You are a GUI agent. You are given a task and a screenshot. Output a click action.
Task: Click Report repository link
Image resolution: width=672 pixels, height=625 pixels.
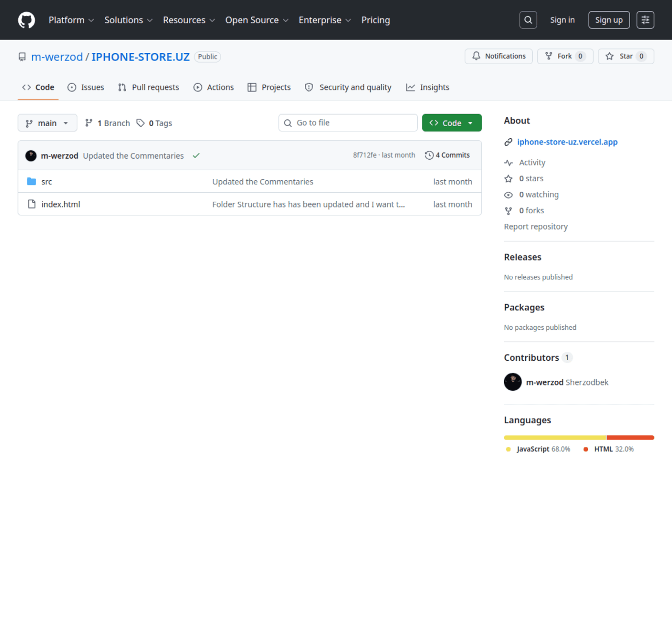pyautogui.click(x=536, y=226)
